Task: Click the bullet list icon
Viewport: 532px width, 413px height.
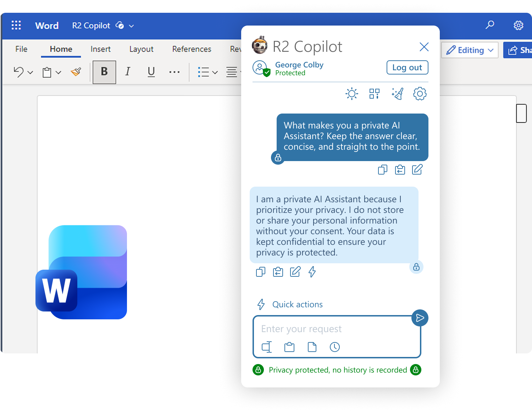Action: click(203, 72)
